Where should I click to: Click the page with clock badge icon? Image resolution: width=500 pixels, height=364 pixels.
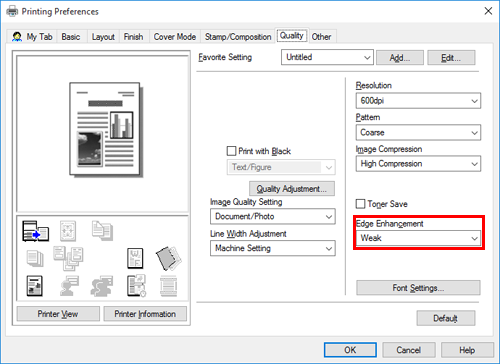pyautogui.click(x=136, y=286)
